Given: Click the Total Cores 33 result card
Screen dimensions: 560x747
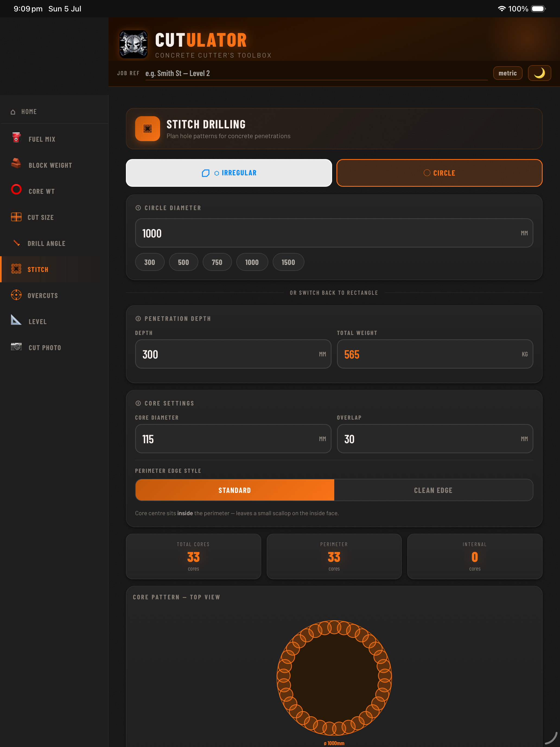Looking at the screenshot, I should pos(193,556).
